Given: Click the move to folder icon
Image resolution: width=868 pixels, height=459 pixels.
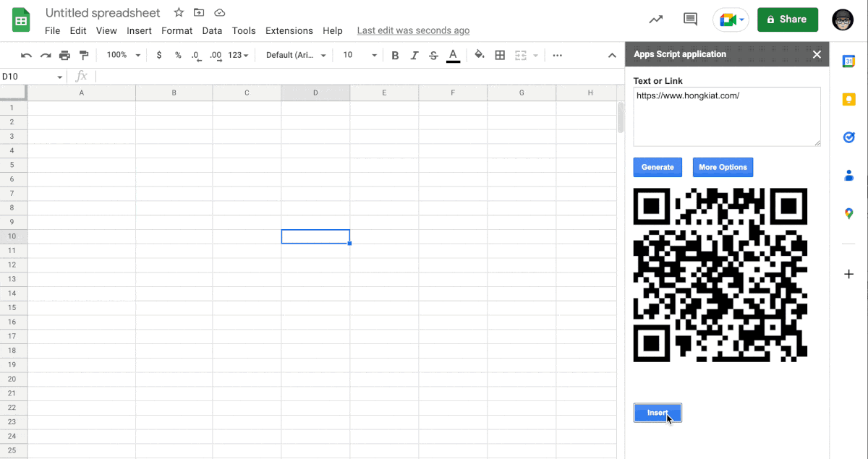Looking at the screenshot, I should click(199, 13).
